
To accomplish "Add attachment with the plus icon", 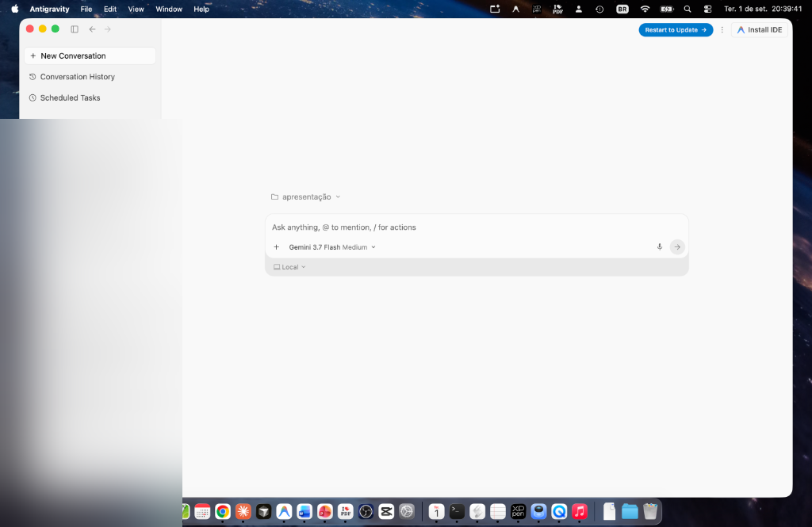I will click(277, 247).
